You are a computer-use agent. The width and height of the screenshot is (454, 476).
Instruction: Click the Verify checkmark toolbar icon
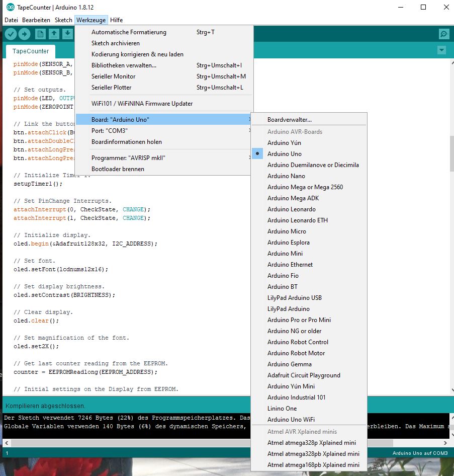coord(11,34)
